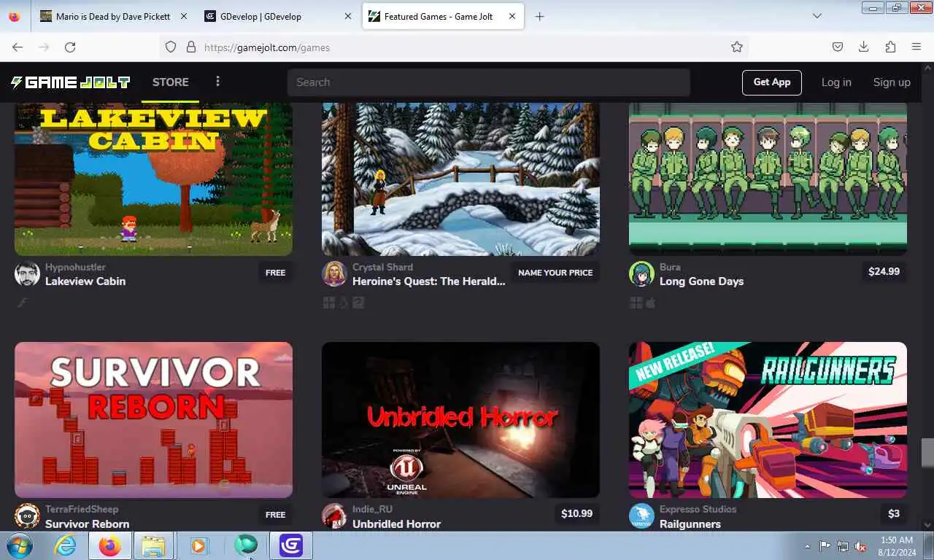The height and width of the screenshot is (560, 934).
Task: Open the Railgunners thumbnail
Action: [x=768, y=420]
